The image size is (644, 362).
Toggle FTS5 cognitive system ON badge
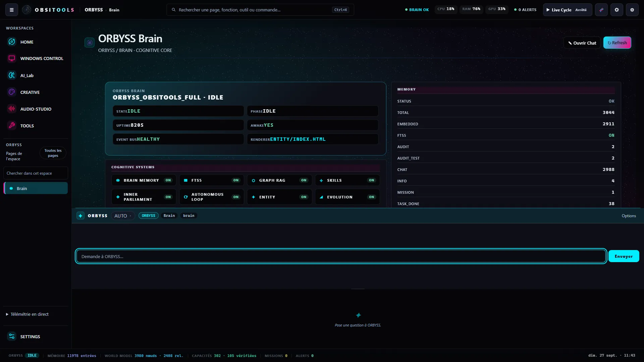(x=236, y=180)
